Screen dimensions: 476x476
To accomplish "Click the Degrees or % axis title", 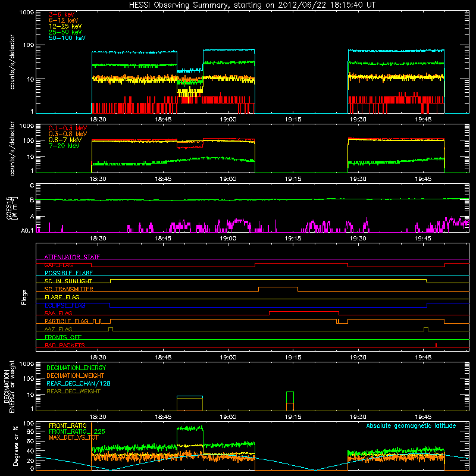I will (15, 446).
